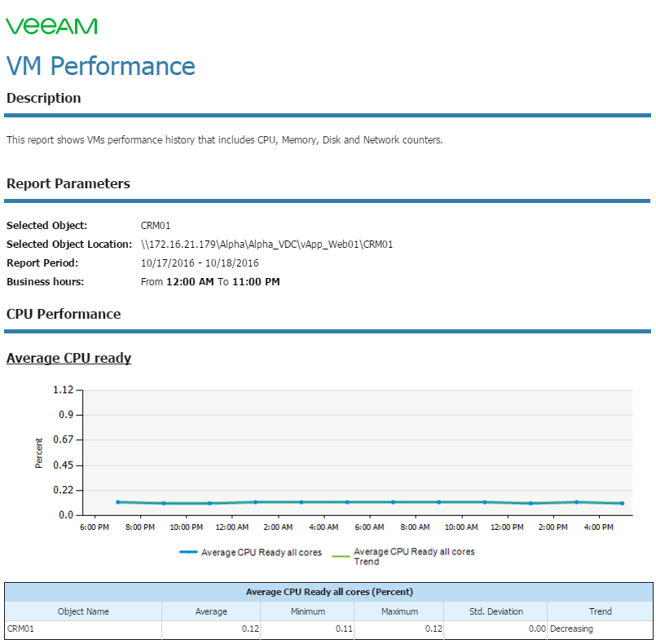Click the Veeam logo
Image resolution: width=656 pixels, height=644 pixels.
(x=51, y=26)
